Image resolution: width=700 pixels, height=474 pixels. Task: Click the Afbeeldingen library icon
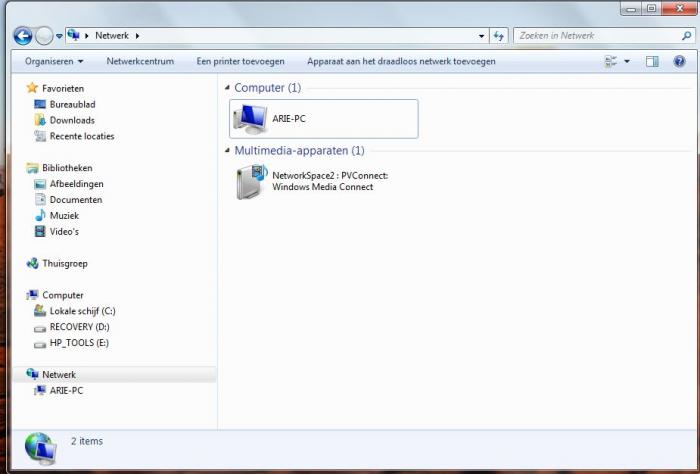point(40,184)
